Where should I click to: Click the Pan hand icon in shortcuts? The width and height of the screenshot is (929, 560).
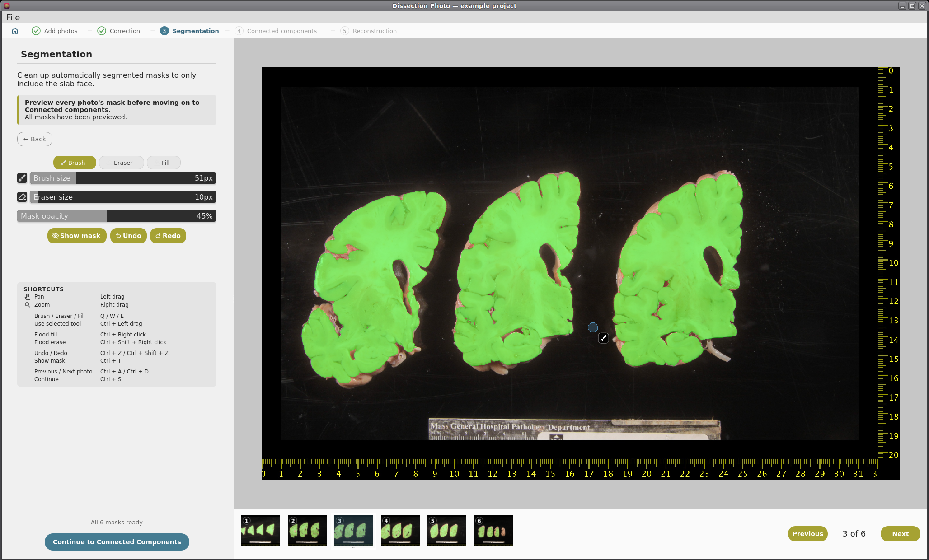[x=28, y=297]
